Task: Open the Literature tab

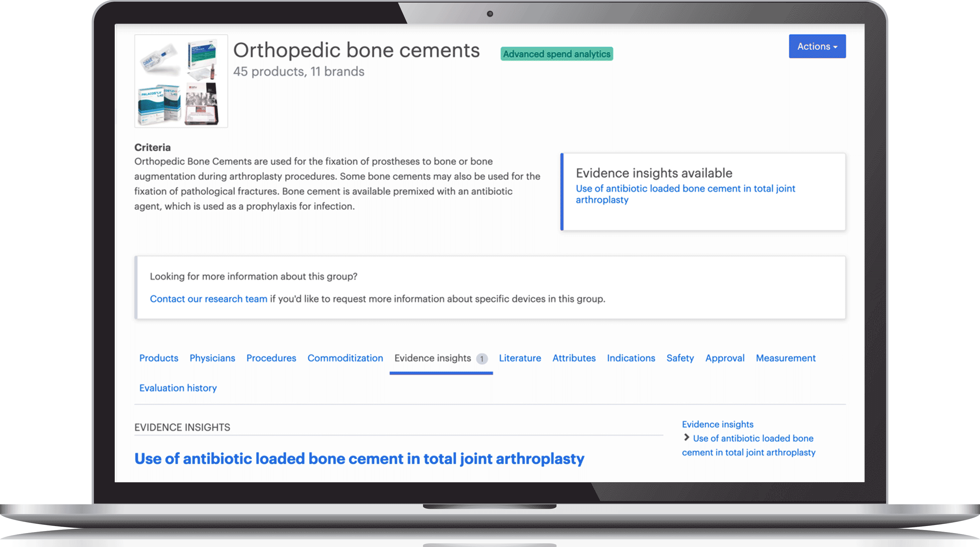Action: click(x=520, y=357)
